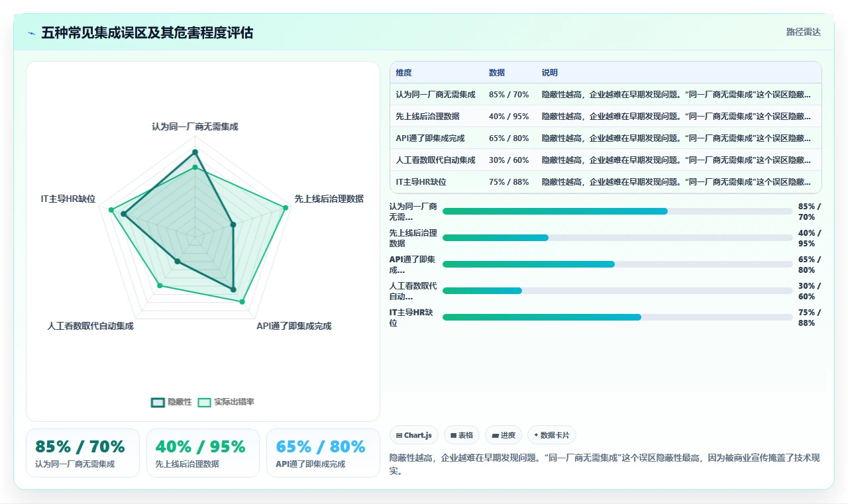Click the table row 人工看数取代自动集成
This screenshot has width=848, height=504.
pyautogui.click(x=606, y=160)
